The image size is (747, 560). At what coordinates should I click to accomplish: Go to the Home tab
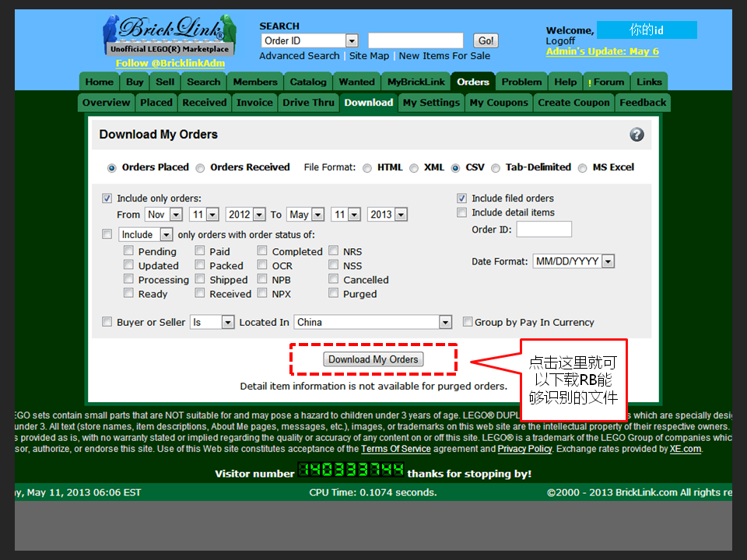tap(99, 82)
